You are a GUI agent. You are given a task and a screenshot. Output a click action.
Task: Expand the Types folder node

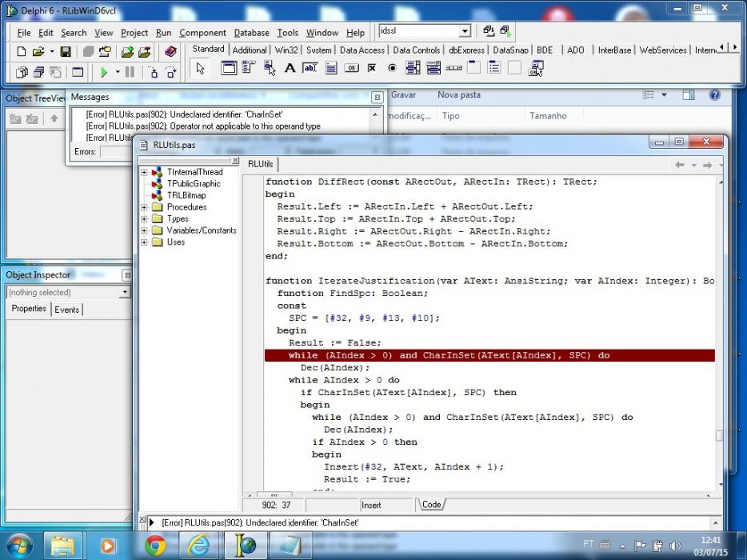click(x=144, y=218)
